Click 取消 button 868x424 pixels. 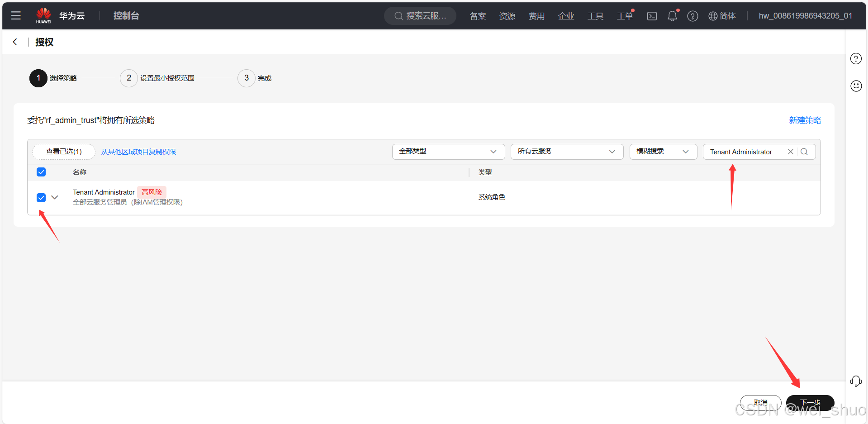coord(760,402)
